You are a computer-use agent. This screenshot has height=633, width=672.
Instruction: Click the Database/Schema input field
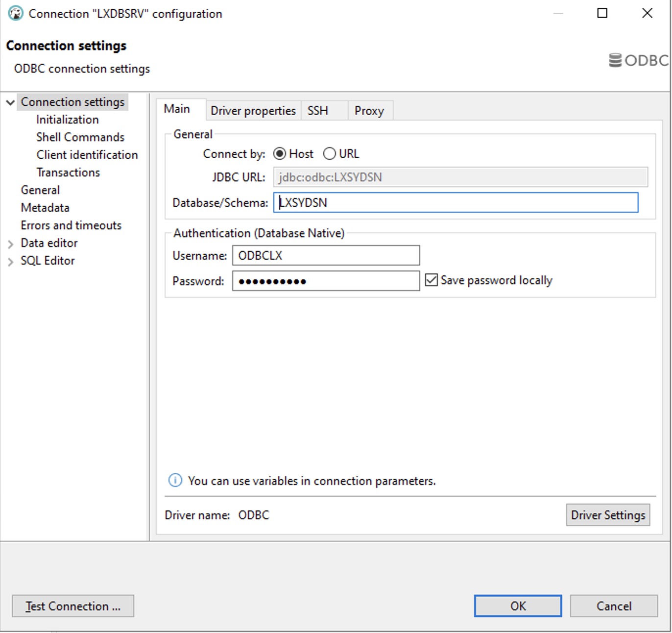click(456, 202)
